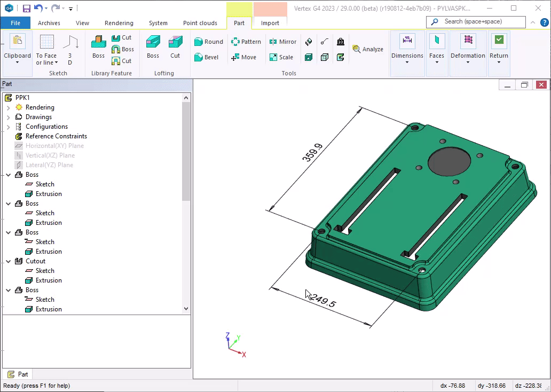
Task: Switch to the Rendering ribbon tab
Action: [119, 23]
